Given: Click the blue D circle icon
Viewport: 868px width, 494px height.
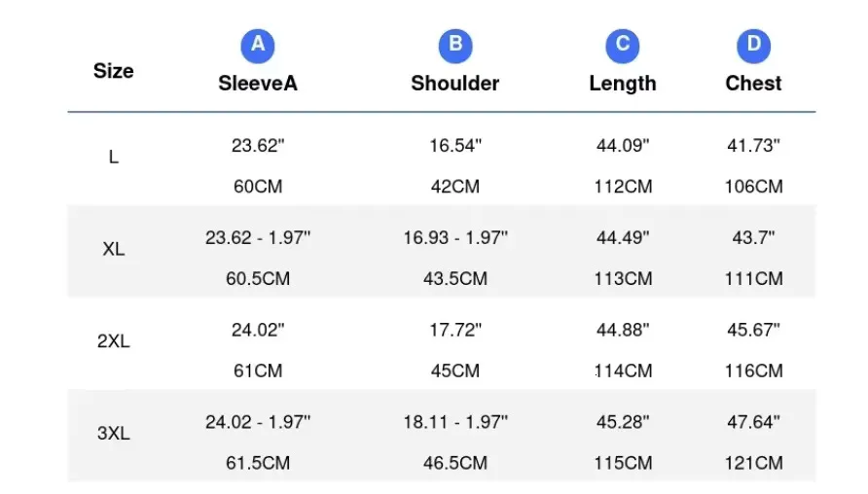Looking at the screenshot, I should pyautogui.click(x=753, y=46).
